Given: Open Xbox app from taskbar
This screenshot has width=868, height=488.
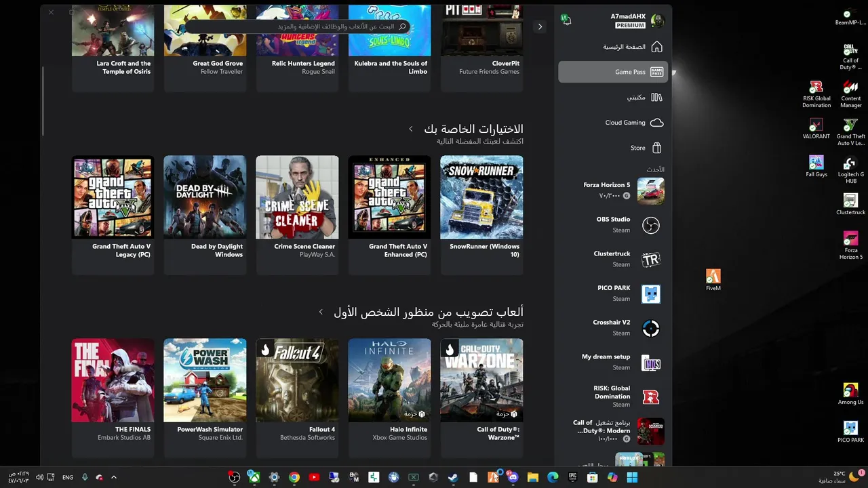Looking at the screenshot, I should (x=254, y=477).
